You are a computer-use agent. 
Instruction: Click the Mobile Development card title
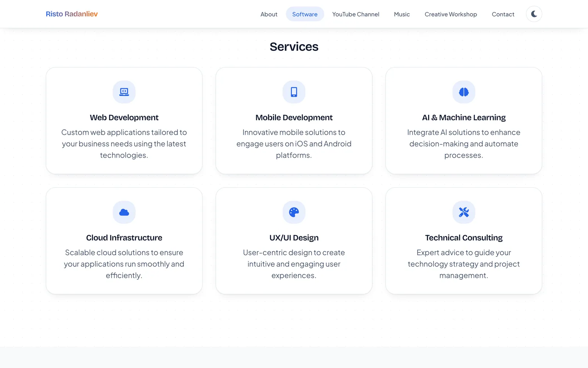coord(294,117)
